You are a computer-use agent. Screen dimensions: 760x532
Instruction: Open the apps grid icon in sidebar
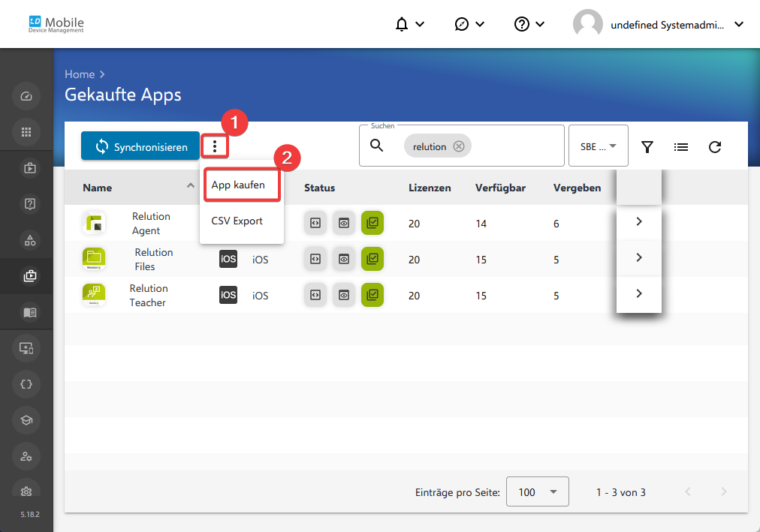(x=26, y=132)
